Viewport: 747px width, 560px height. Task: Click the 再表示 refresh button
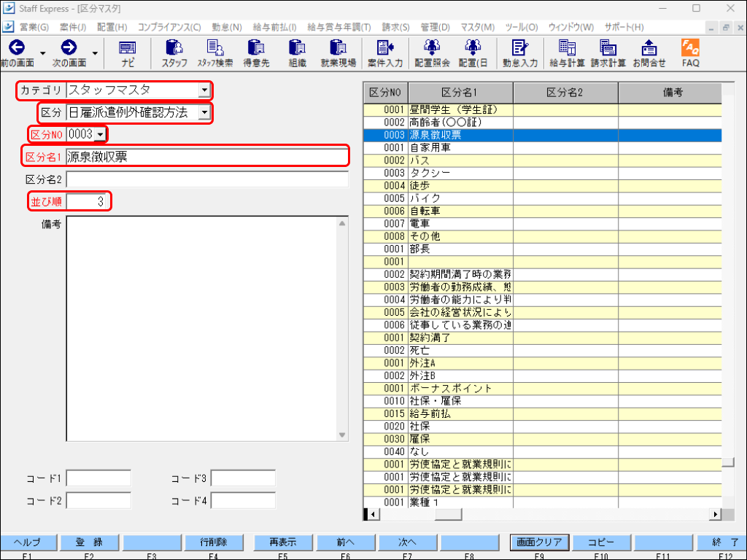point(283,542)
